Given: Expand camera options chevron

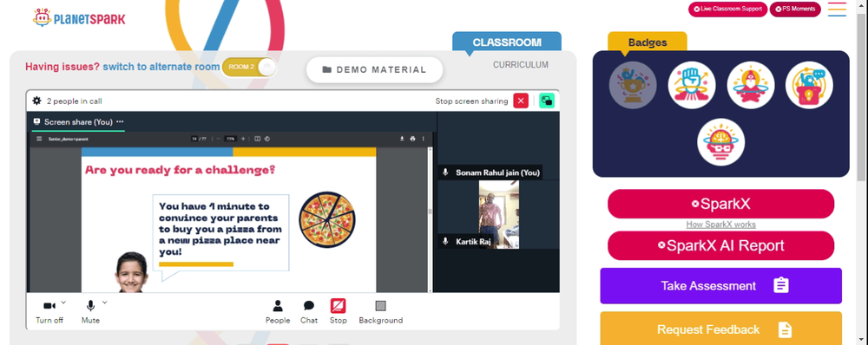Looking at the screenshot, I should pyautogui.click(x=63, y=302).
